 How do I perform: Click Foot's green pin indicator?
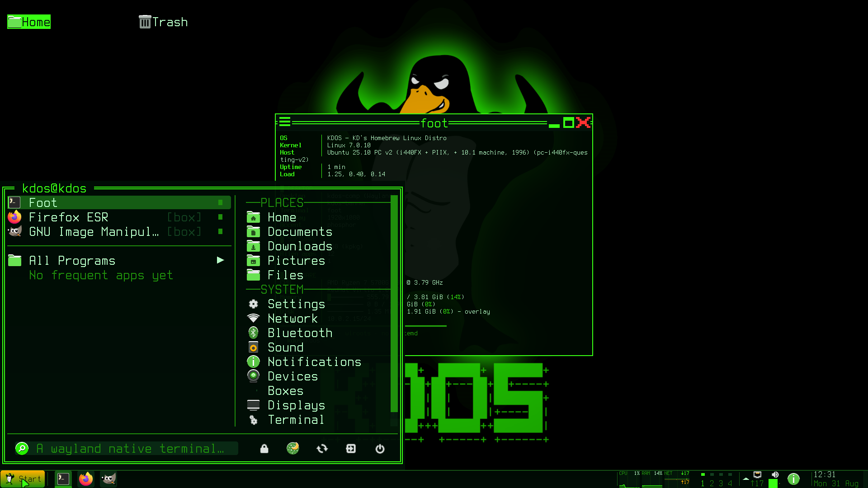coord(220,202)
